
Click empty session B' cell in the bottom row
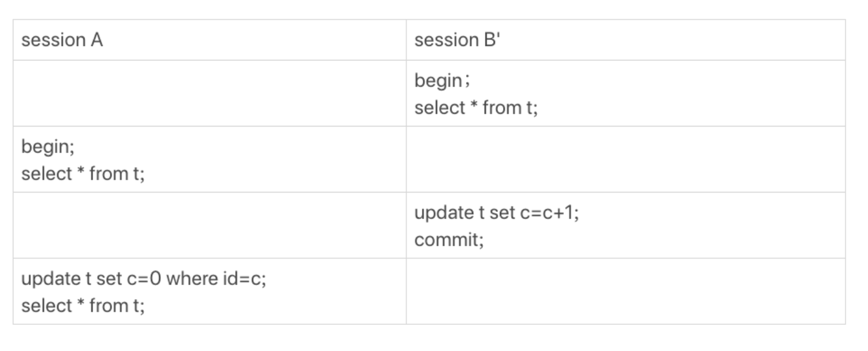click(x=625, y=292)
